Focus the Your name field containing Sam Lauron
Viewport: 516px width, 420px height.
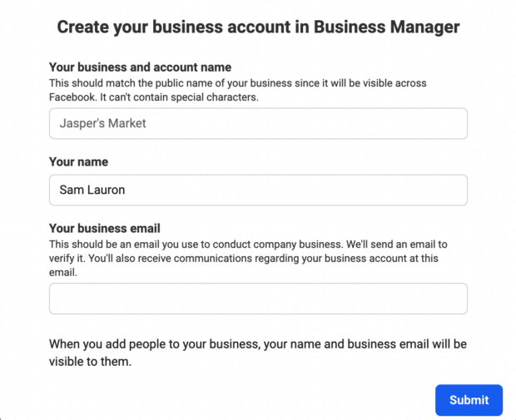click(258, 190)
